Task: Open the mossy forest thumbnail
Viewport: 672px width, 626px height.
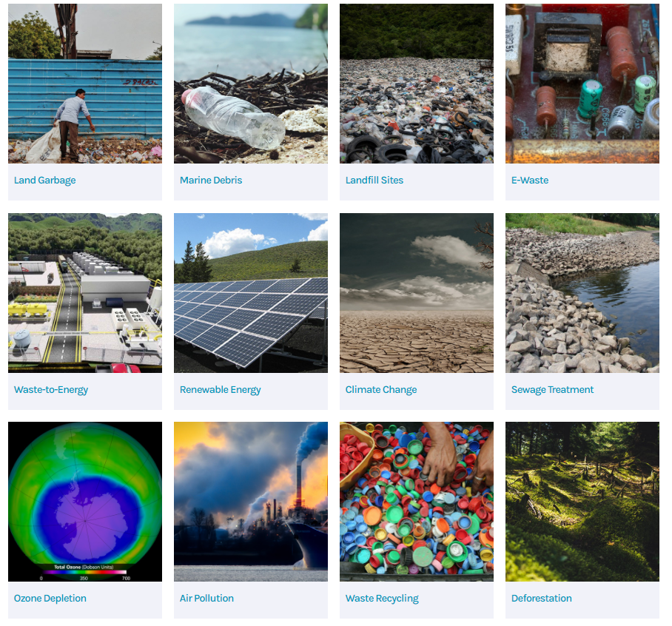Action: (x=582, y=502)
